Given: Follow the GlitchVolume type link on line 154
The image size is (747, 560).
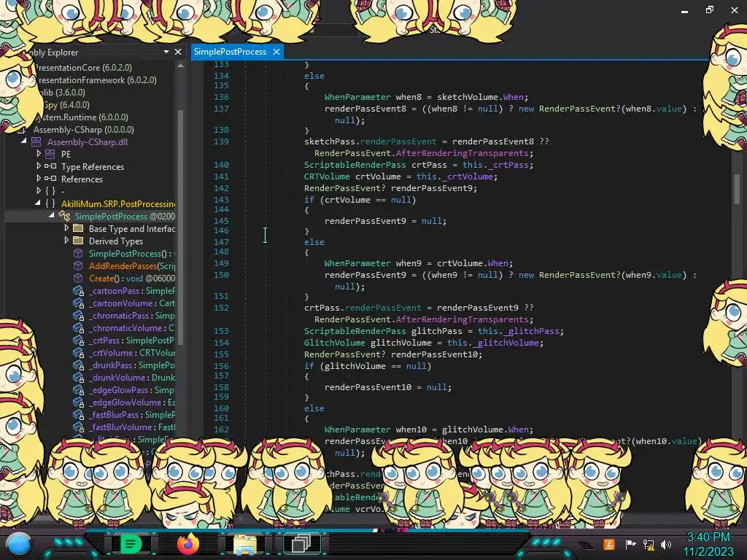Looking at the screenshot, I should point(334,343).
